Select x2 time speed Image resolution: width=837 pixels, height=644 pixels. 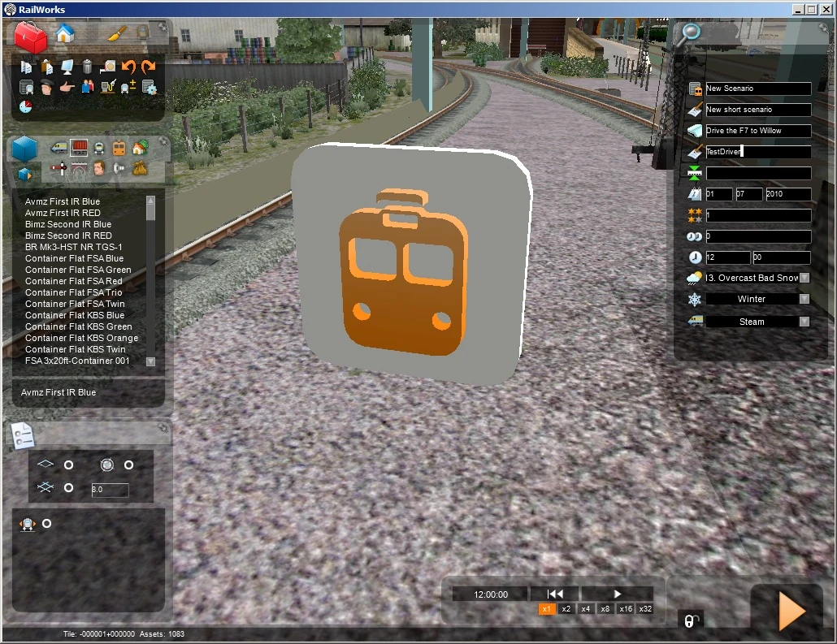[566, 609]
